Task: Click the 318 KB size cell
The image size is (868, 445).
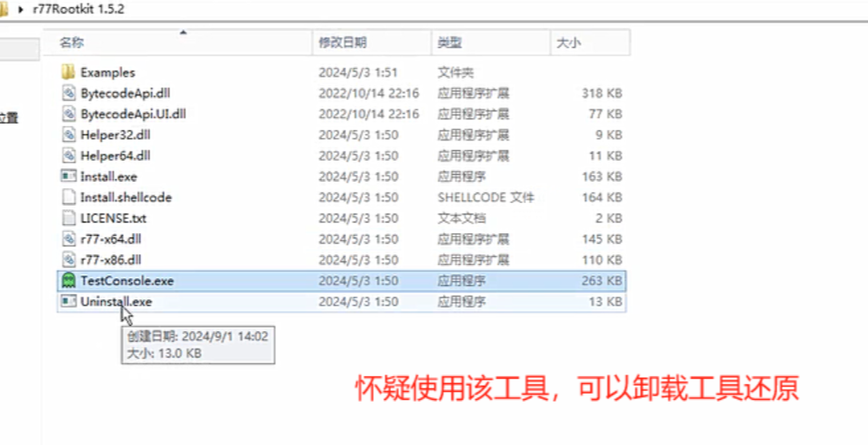Action: pyautogui.click(x=602, y=93)
